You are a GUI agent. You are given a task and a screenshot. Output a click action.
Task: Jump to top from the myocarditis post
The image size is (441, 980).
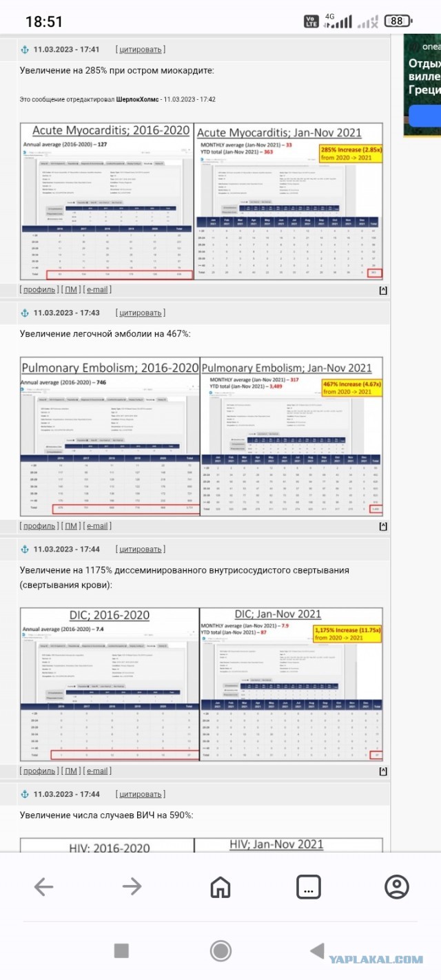383,291
